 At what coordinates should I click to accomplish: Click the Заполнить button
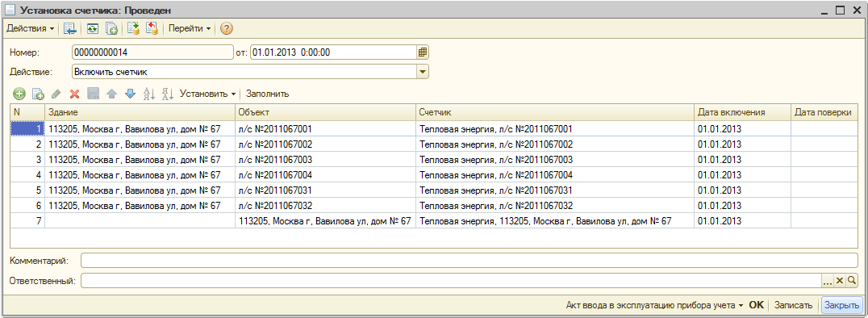[x=267, y=94]
